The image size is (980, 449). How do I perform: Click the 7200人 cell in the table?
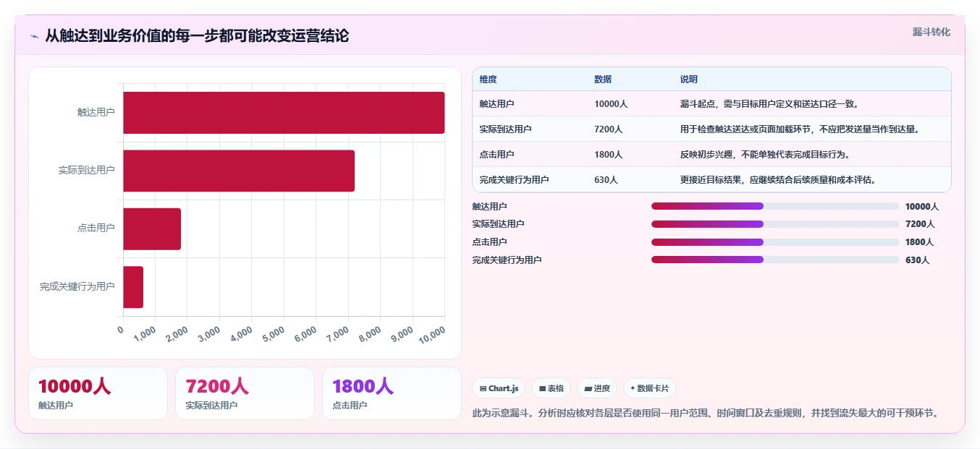pos(609,129)
